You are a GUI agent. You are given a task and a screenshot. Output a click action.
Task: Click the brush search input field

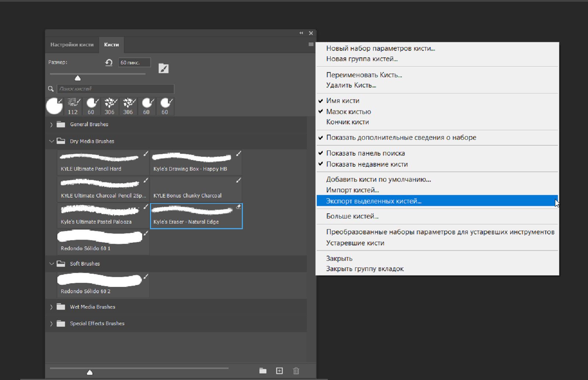tap(115, 89)
